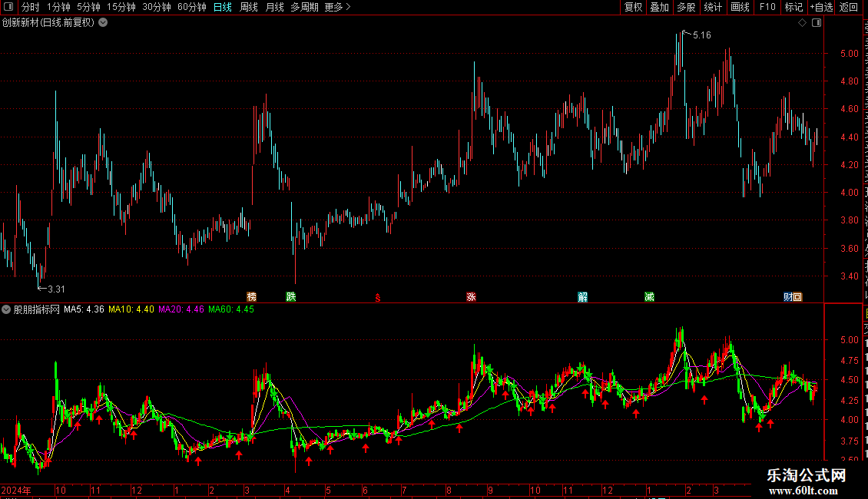Click the month 10 label after 2024年

coord(61,491)
